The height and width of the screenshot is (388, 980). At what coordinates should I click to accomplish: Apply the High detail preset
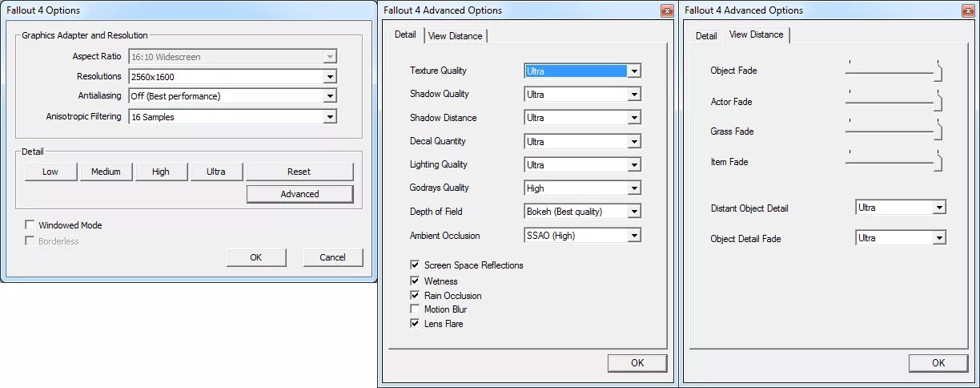161,172
